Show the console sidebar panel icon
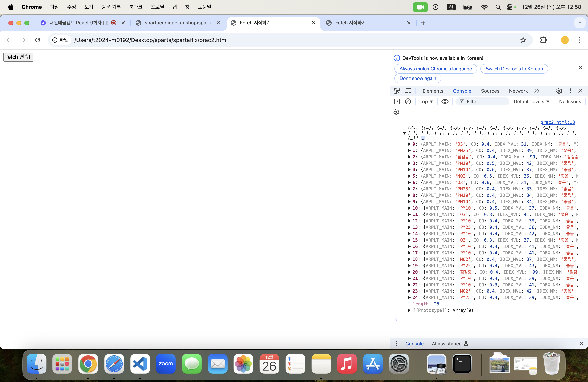 pos(397,102)
